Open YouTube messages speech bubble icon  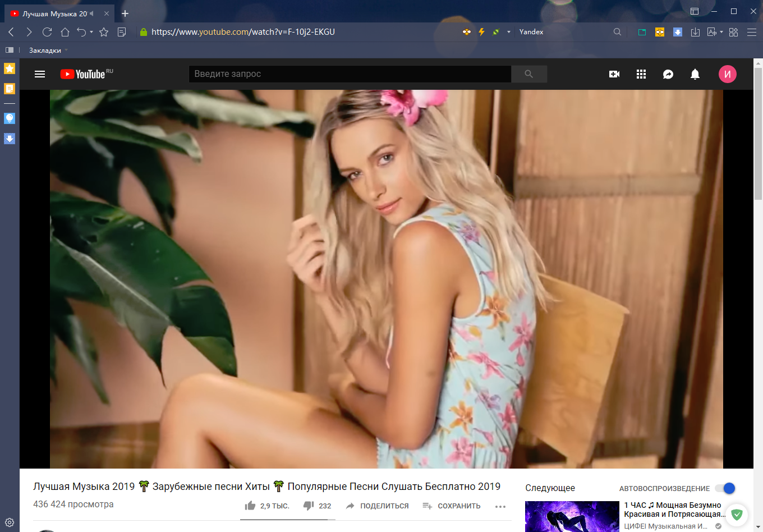point(668,74)
